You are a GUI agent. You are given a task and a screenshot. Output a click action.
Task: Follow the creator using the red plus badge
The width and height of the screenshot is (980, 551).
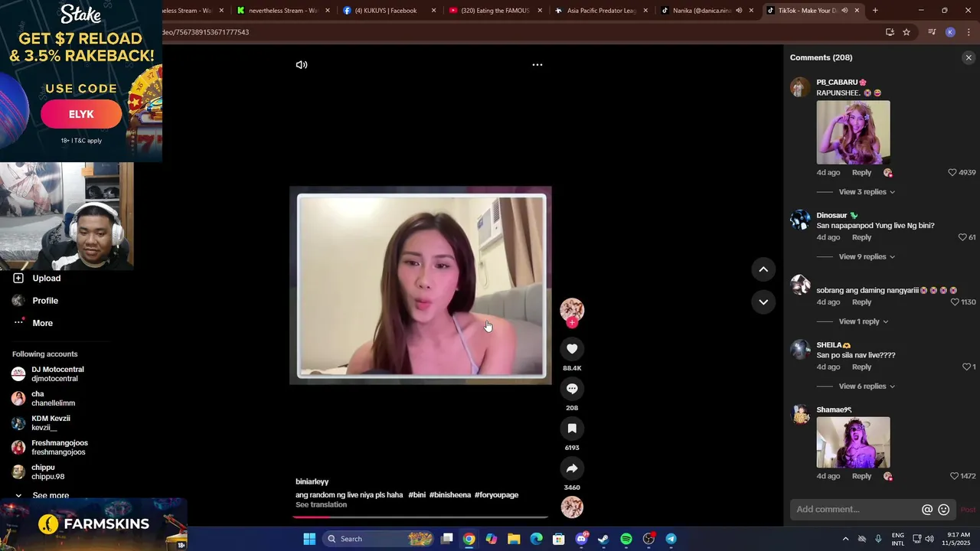(572, 323)
